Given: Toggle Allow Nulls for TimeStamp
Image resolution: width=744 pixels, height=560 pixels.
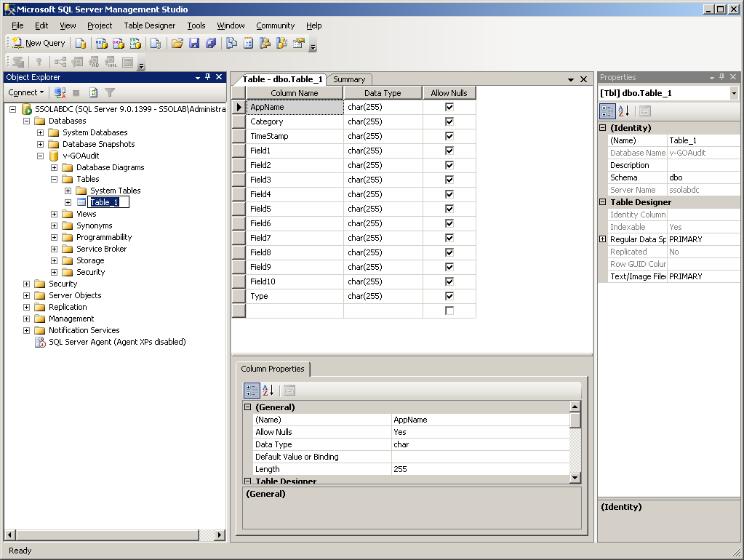Looking at the screenshot, I should pyautogui.click(x=449, y=136).
